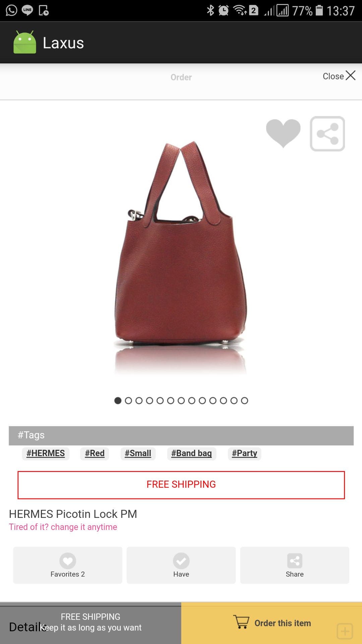Screen dimensions: 362x644
Task: Tap the share icon beside the heart
Action: tap(327, 134)
